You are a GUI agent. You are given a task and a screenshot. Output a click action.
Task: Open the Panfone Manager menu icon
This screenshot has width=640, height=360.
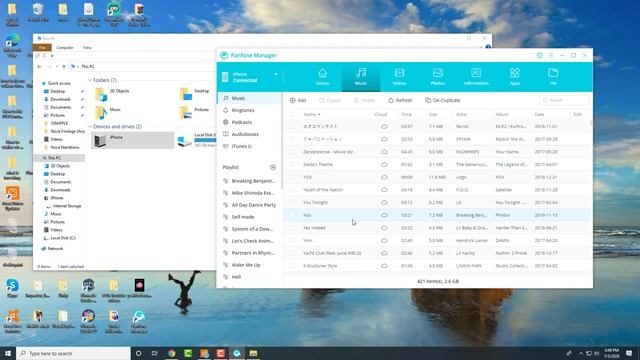[x=551, y=55]
